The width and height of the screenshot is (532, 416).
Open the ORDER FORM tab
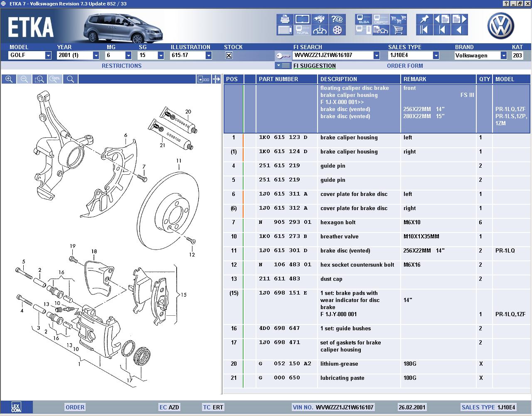coord(405,66)
